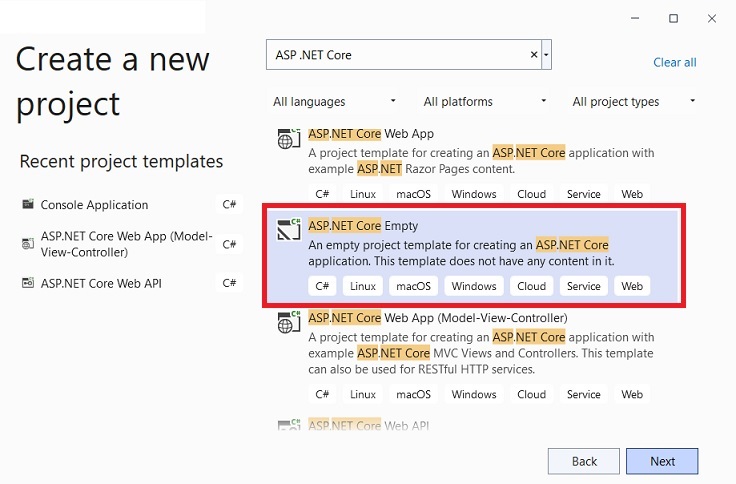Select the ASP.NET Core Web App template title

point(371,134)
